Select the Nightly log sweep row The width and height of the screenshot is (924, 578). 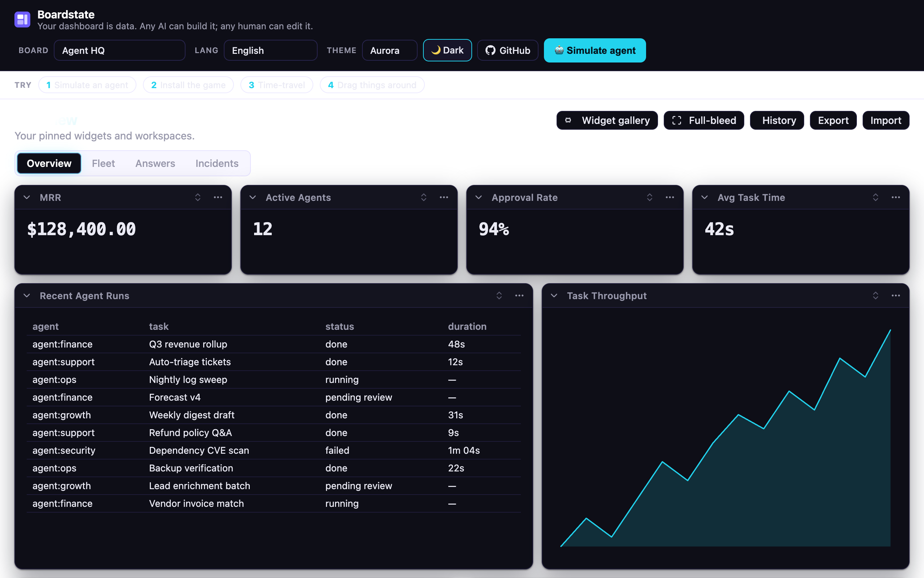[274, 380]
